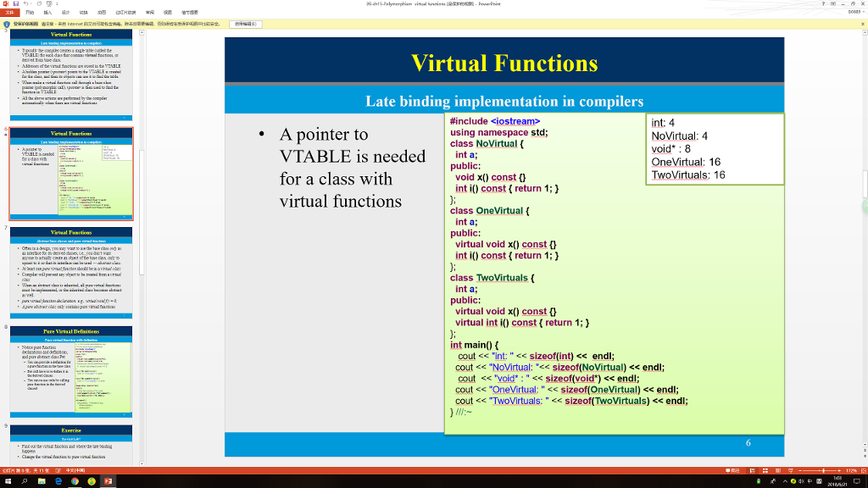Start slideshow from beginning icon
Screen dimensions: 868x488
tap(48, 5)
